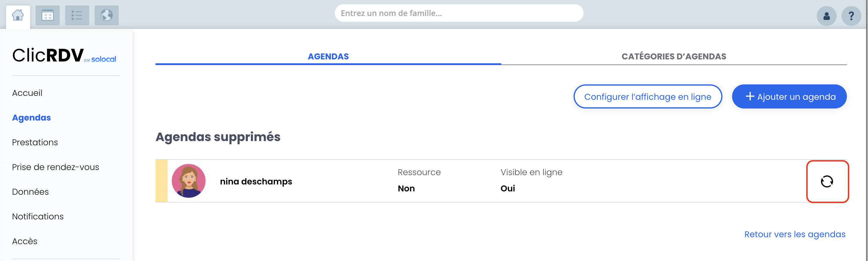Switch to the AGENDAS tab

click(x=328, y=57)
